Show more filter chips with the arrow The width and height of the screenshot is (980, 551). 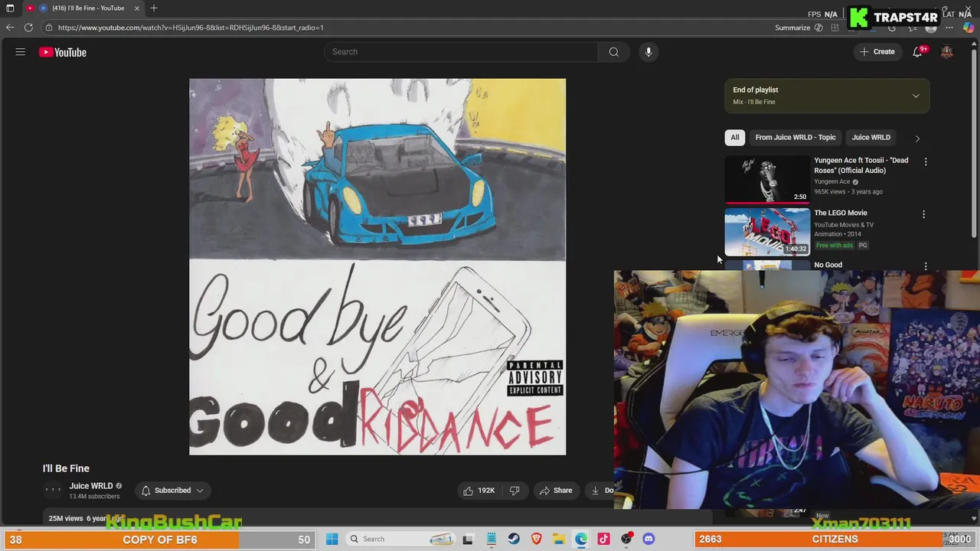point(917,139)
